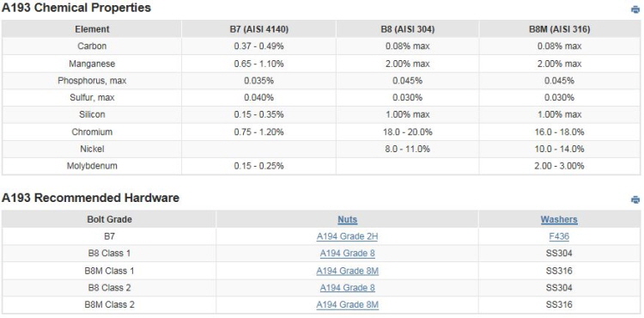Select the B8 (AISI 304) column header
Viewport: 644px width, 318px height.
407,29
